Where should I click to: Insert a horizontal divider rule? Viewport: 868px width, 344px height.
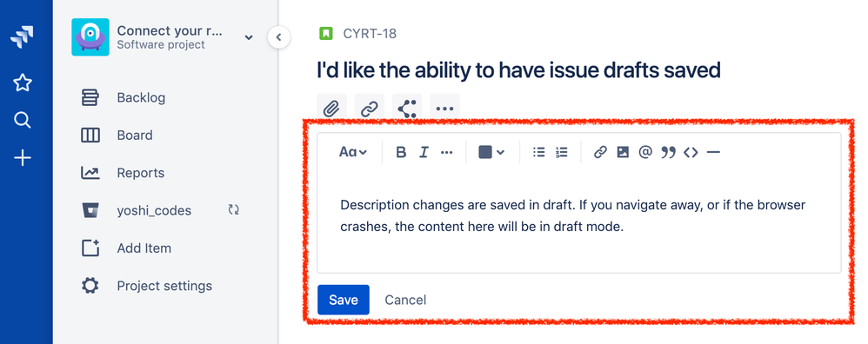(713, 152)
